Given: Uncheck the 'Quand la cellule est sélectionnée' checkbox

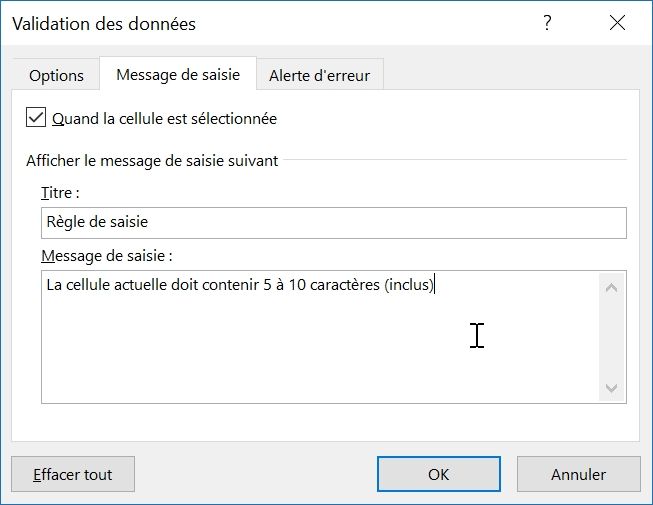Looking at the screenshot, I should click(x=37, y=118).
